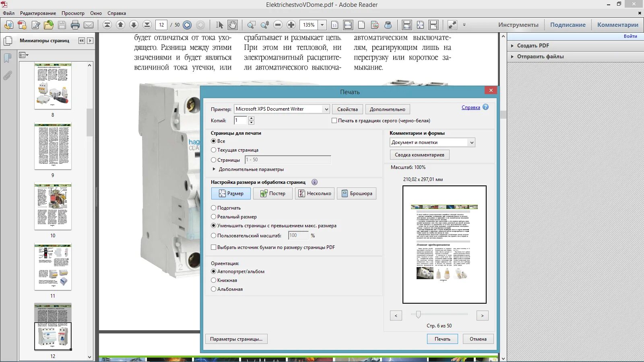644x362 pixels.
Task: Check paper source by PDF page size
Action: pos(214,247)
